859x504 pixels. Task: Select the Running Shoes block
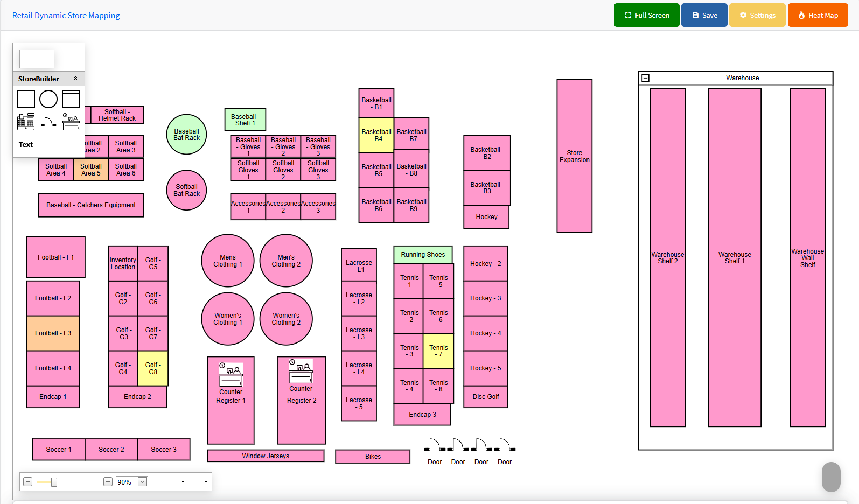[x=423, y=255]
